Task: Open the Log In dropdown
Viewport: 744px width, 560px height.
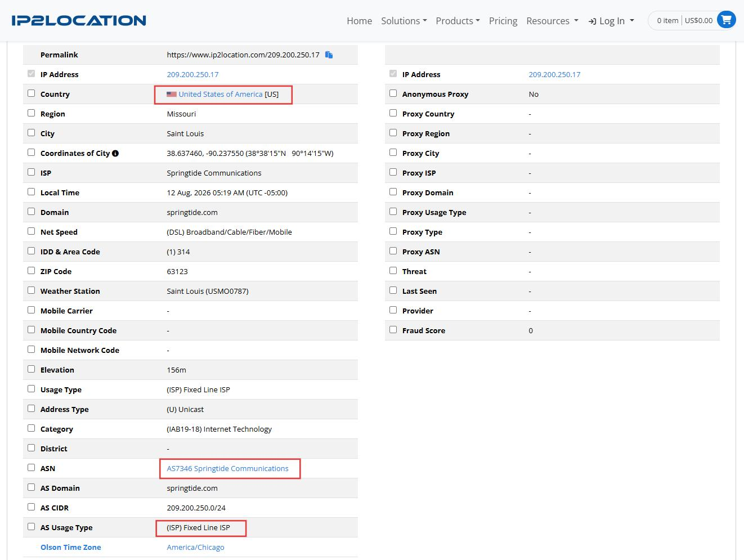Action: coord(612,21)
